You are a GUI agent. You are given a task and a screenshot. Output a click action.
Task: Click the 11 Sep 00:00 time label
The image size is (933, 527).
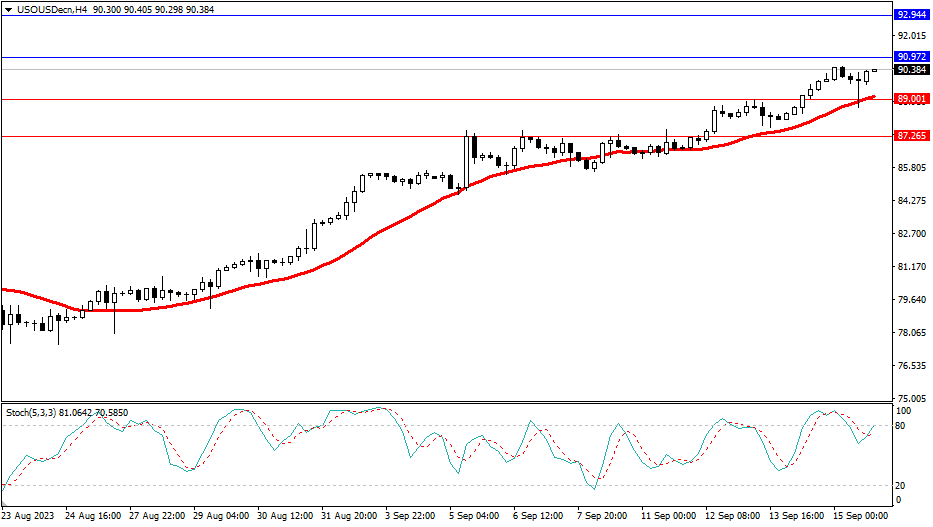[x=667, y=516]
